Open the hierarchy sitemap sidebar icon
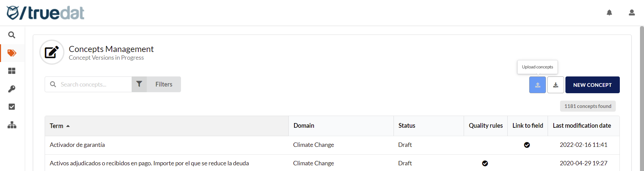The height and width of the screenshot is (171, 644). tap(12, 125)
